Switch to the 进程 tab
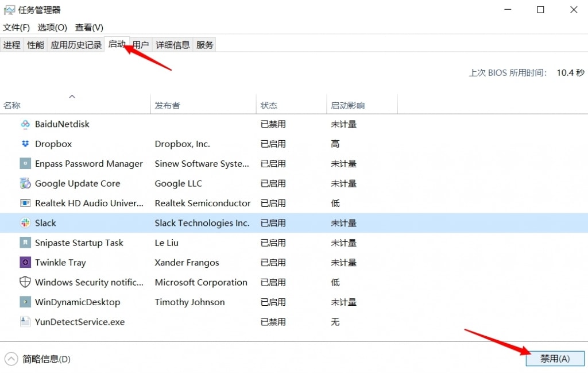 tap(11, 45)
